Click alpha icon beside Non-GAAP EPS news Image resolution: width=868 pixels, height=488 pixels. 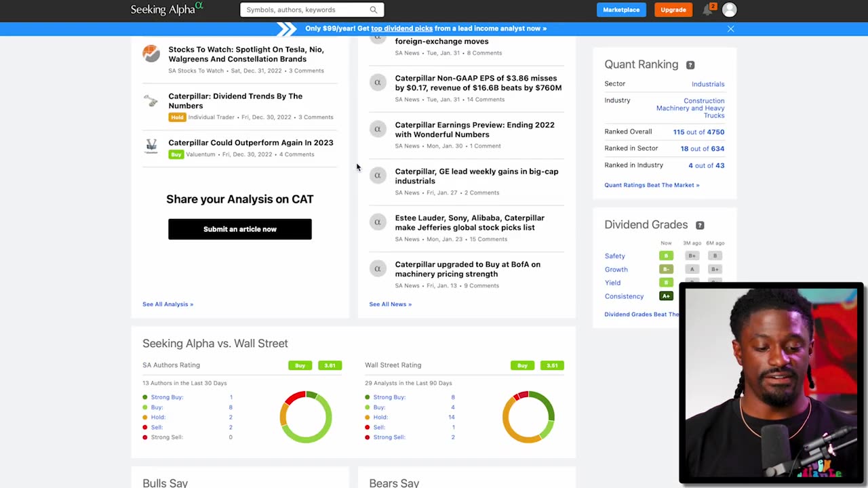pos(378,83)
